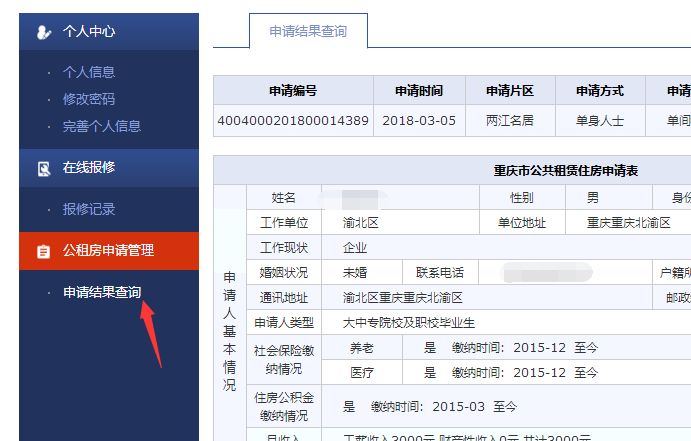Image resolution: width=691 pixels, height=441 pixels.
Task: Click the 社会保险缴纳情况 label
Action: click(x=284, y=359)
